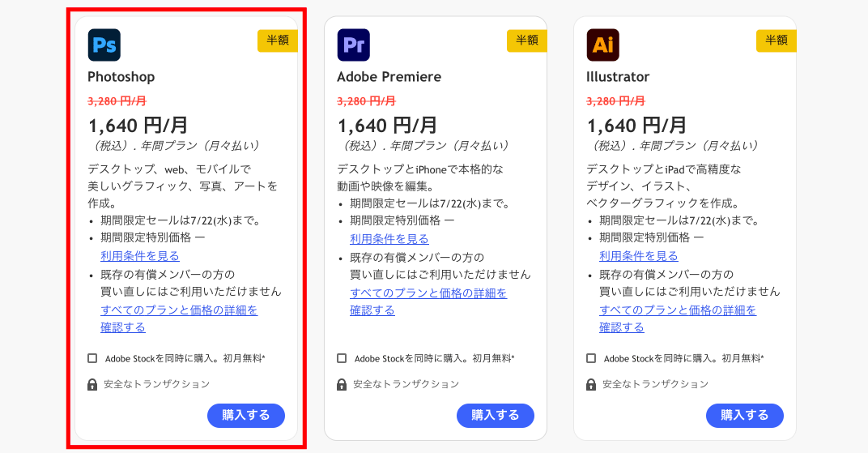The width and height of the screenshot is (868, 453).
Task: Click 購入する button for Illustrator
Action: click(x=745, y=416)
